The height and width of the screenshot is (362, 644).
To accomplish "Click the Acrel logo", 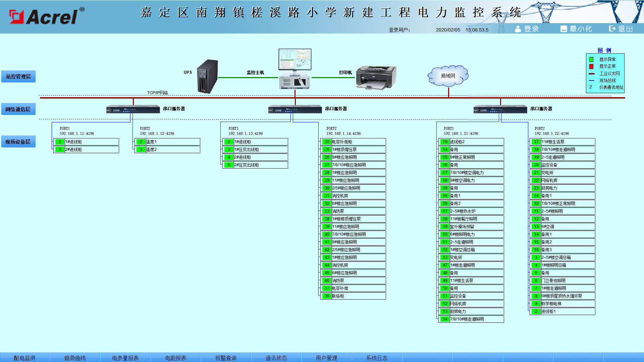I will click(47, 16).
